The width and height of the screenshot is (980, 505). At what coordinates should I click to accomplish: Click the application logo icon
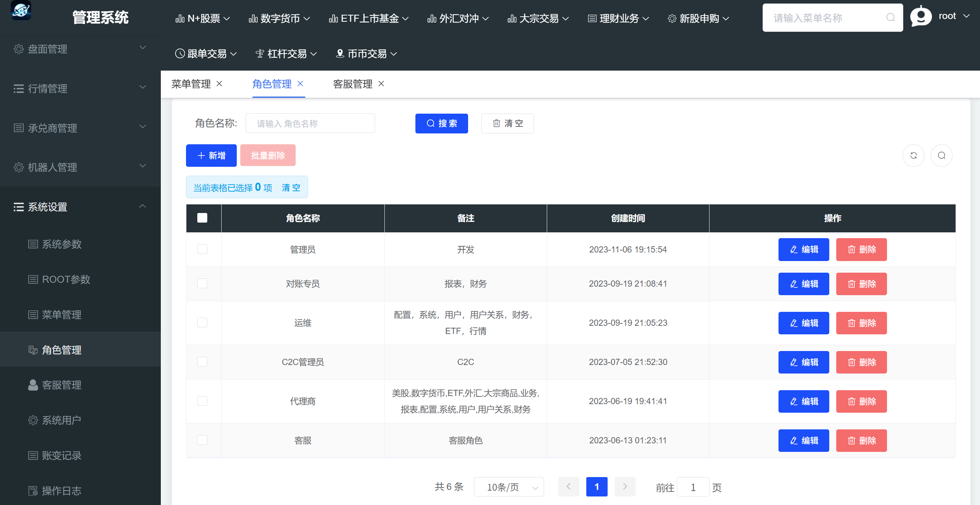[x=21, y=10]
